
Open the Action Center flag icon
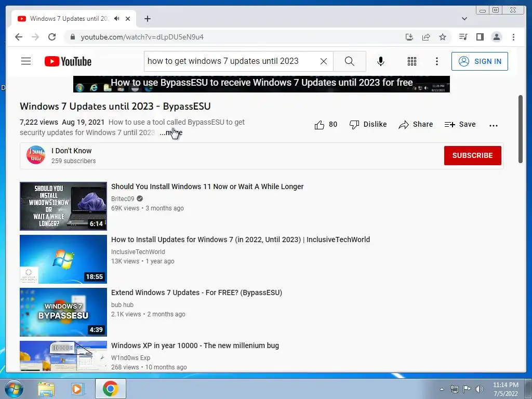click(x=467, y=389)
